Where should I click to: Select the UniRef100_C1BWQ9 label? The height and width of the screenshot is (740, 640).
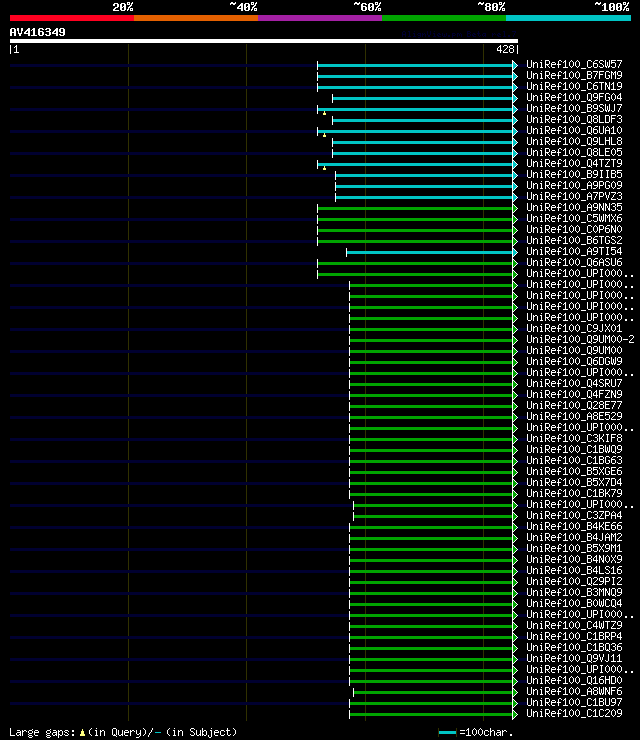(574, 449)
